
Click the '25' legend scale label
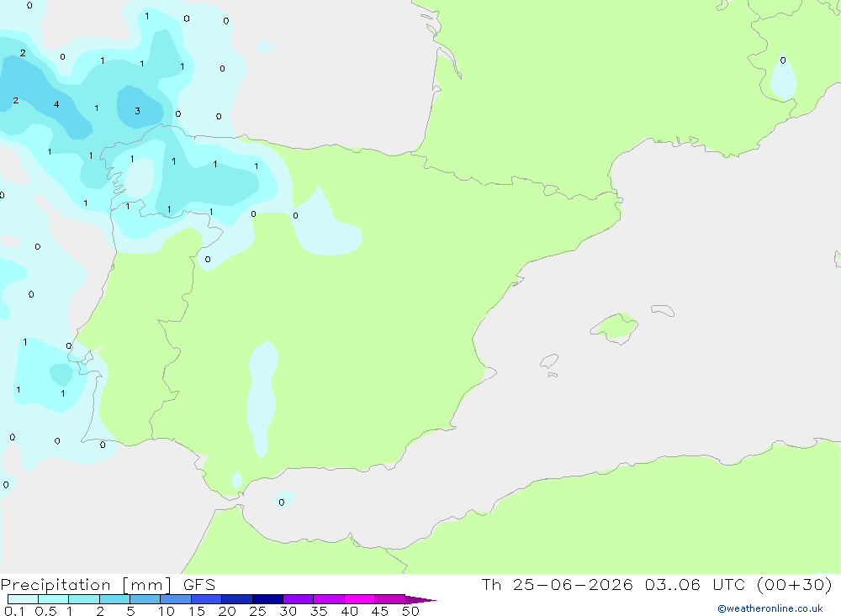[257, 611]
